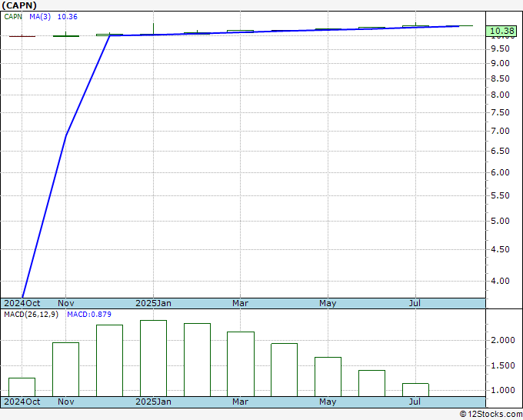Click the 6.00 price axis label
The width and height of the screenshot is (523, 420).
[500, 172]
